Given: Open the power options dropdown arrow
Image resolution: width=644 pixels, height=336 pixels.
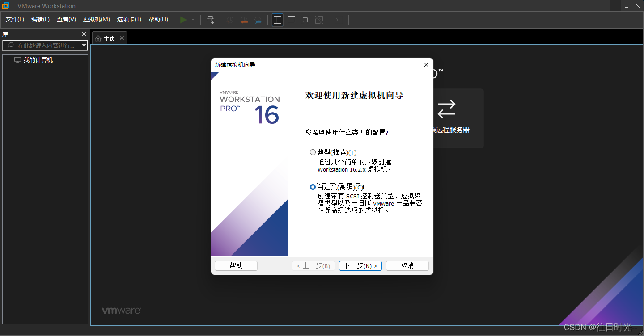Looking at the screenshot, I should click(193, 20).
